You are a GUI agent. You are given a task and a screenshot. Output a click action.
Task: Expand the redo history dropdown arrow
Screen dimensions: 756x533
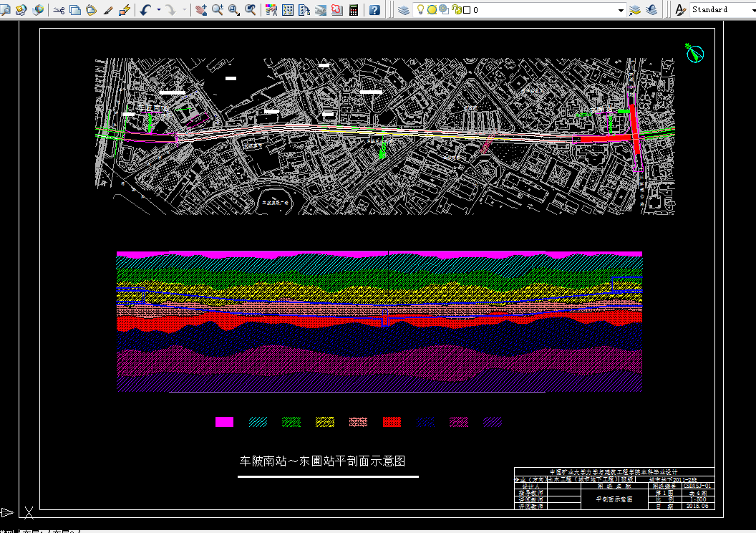click(184, 9)
